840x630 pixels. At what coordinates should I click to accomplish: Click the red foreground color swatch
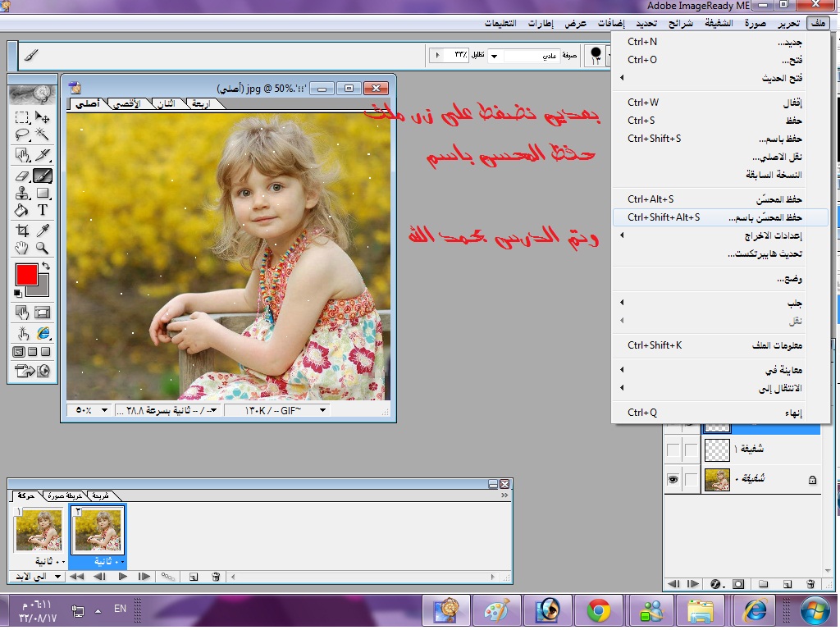coord(26,275)
